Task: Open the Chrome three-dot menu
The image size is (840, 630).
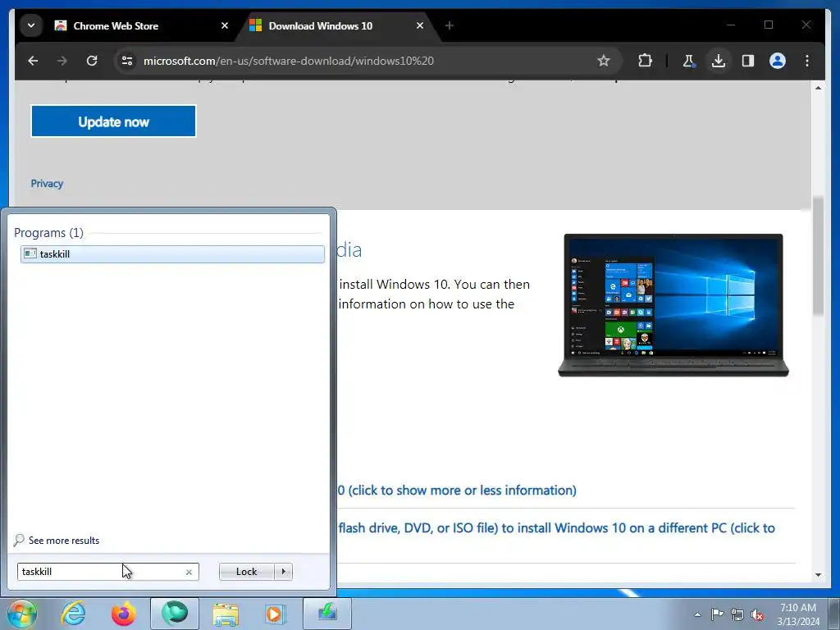Action: click(x=807, y=61)
